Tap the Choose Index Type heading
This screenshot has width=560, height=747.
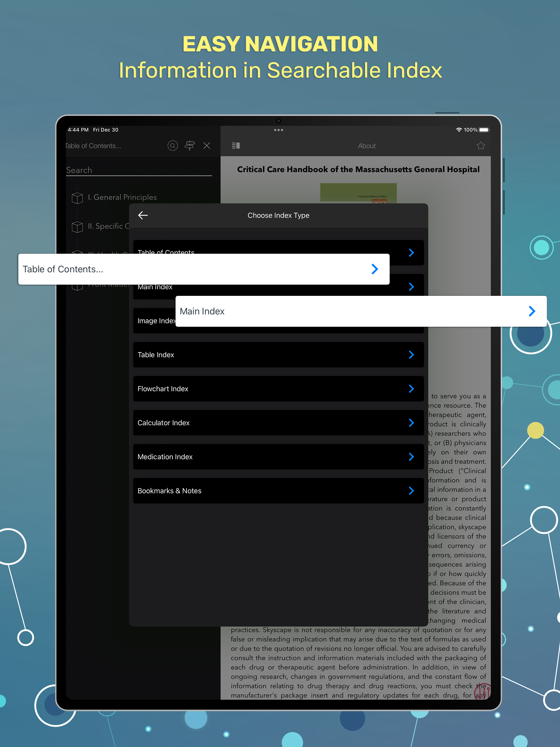click(278, 215)
